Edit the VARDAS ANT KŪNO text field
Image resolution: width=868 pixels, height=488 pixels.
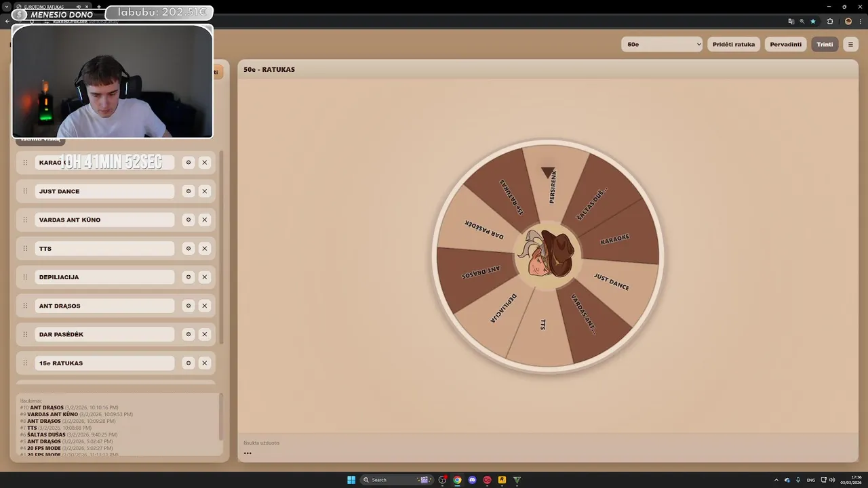coord(104,220)
